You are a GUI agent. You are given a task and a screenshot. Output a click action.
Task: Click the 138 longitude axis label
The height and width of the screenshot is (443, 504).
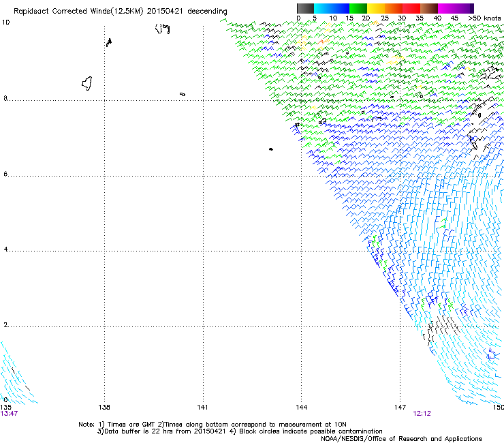[x=104, y=408]
